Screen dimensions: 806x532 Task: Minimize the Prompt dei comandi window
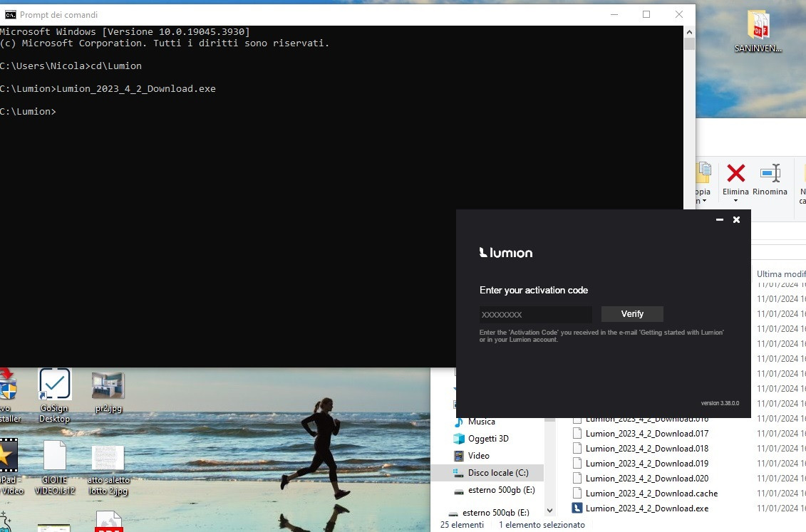click(x=614, y=14)
